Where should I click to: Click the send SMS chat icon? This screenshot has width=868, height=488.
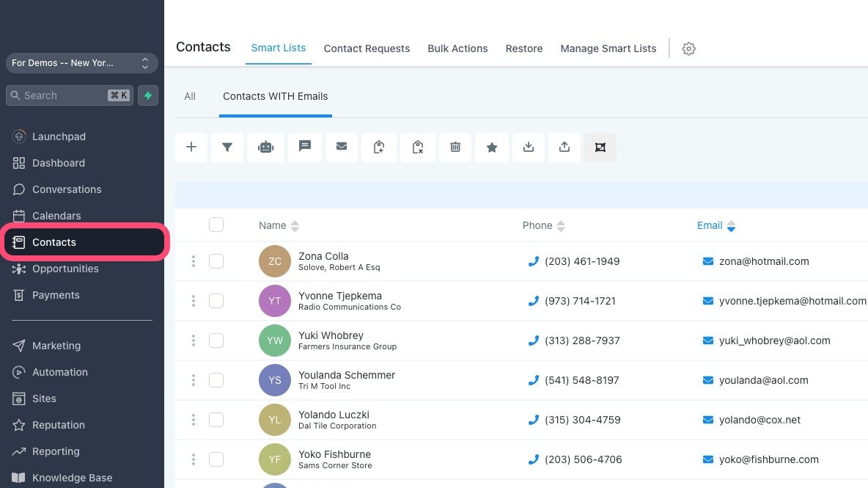tap(304, 147)
